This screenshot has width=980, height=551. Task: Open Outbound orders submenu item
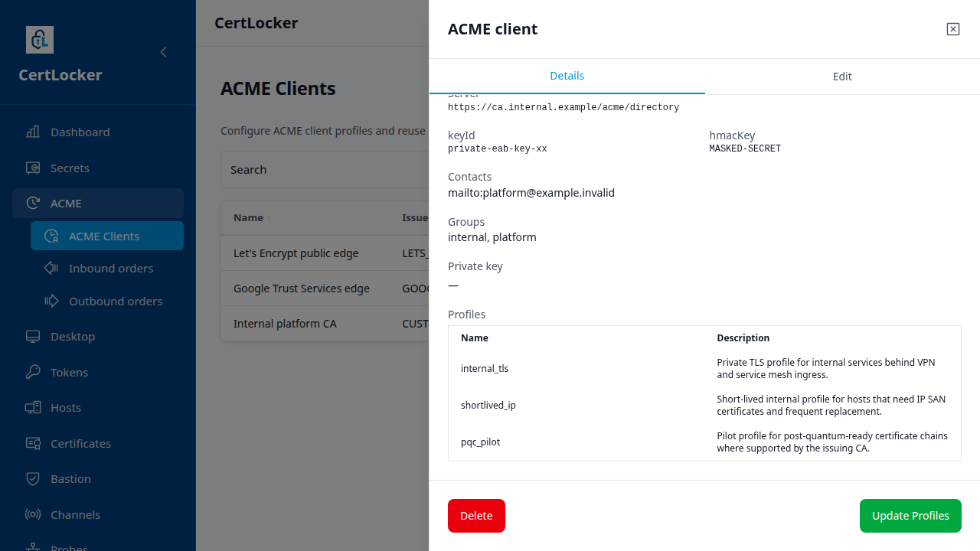pos(107,301)
